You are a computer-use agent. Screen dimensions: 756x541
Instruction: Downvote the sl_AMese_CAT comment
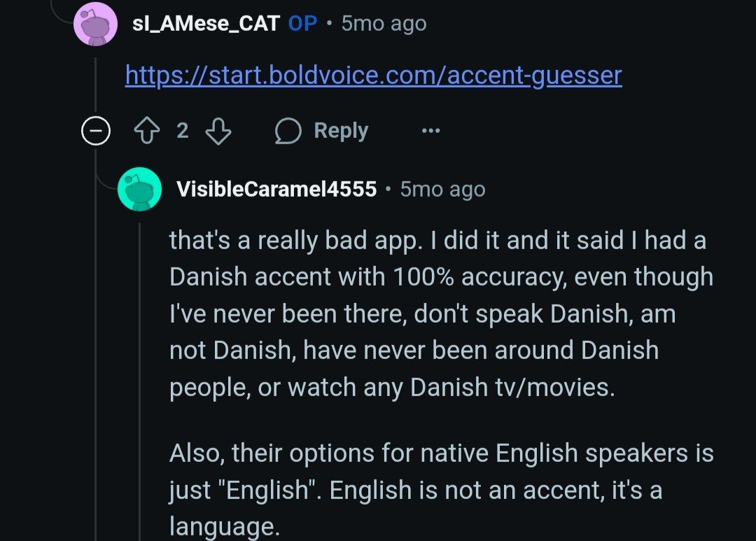click(219, 131)
